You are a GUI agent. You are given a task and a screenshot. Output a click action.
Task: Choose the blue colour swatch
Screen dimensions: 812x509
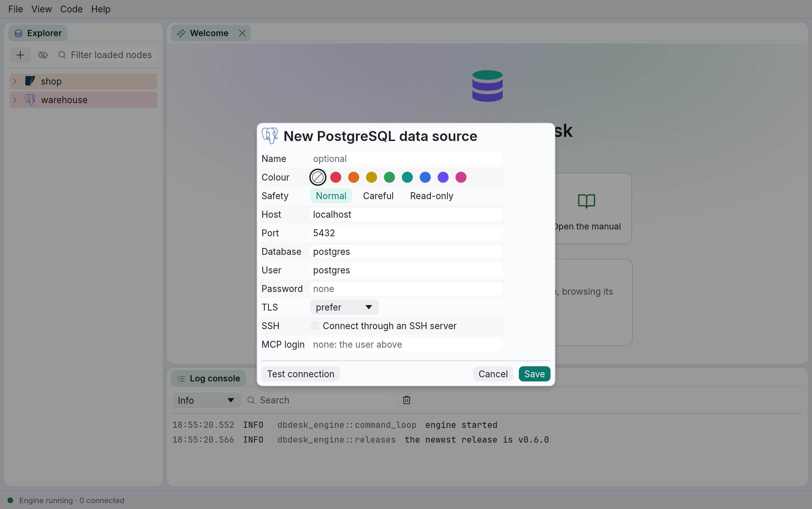click(425, 177)
